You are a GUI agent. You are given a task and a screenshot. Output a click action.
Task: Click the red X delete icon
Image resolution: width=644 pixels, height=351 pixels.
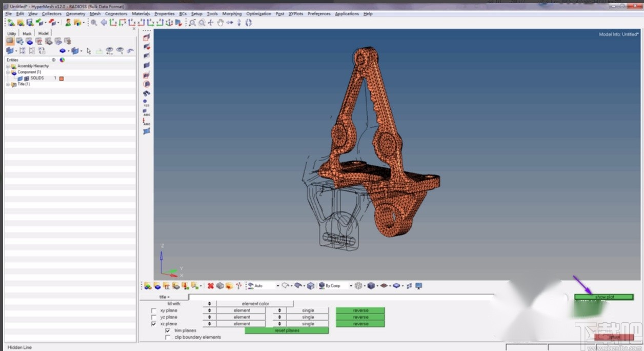tap(210, 286)
